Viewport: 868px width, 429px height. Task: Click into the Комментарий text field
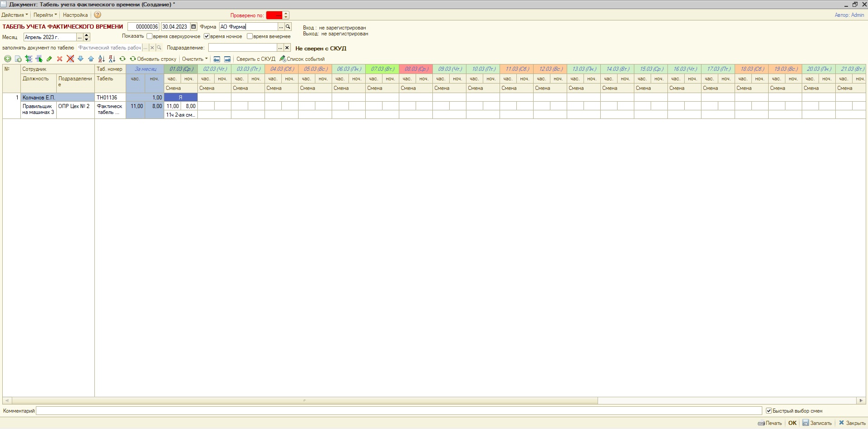398,411
